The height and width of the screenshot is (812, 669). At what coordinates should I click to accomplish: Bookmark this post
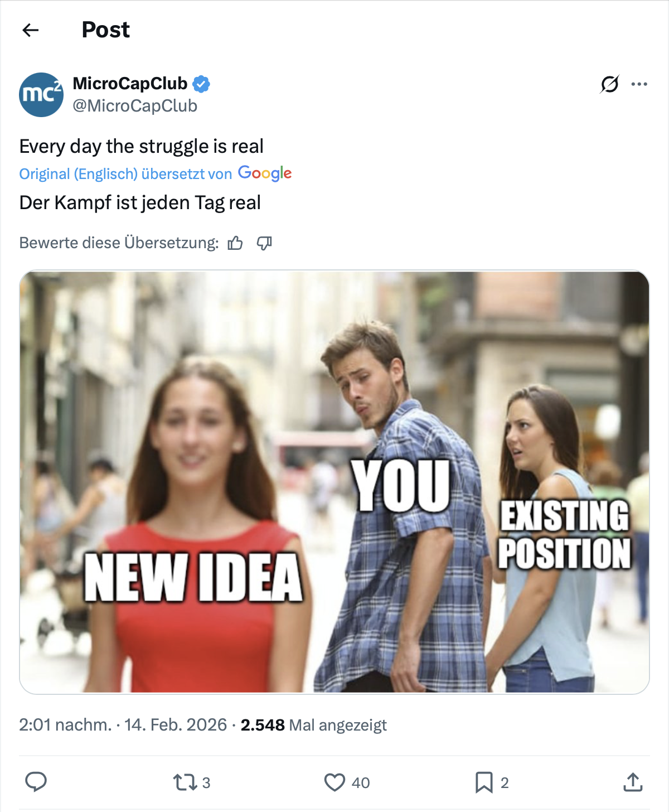pyautogui.click(x=483, y=782)
